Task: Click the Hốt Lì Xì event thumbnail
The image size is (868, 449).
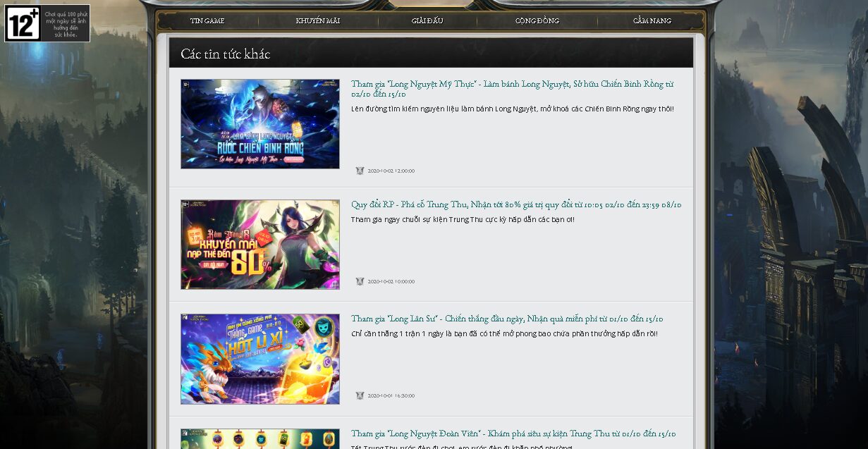Action: point(260,359)
